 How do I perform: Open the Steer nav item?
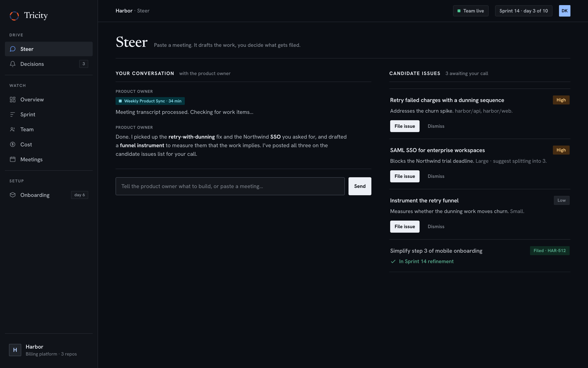[x=49, y=49]
